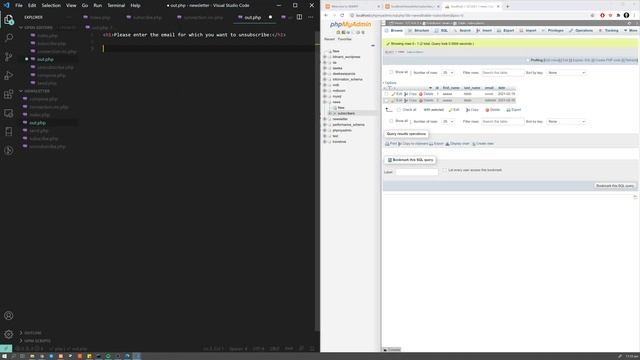Open the Search view in VS Code
640x360 pixels.
click(x=9, y=38)
